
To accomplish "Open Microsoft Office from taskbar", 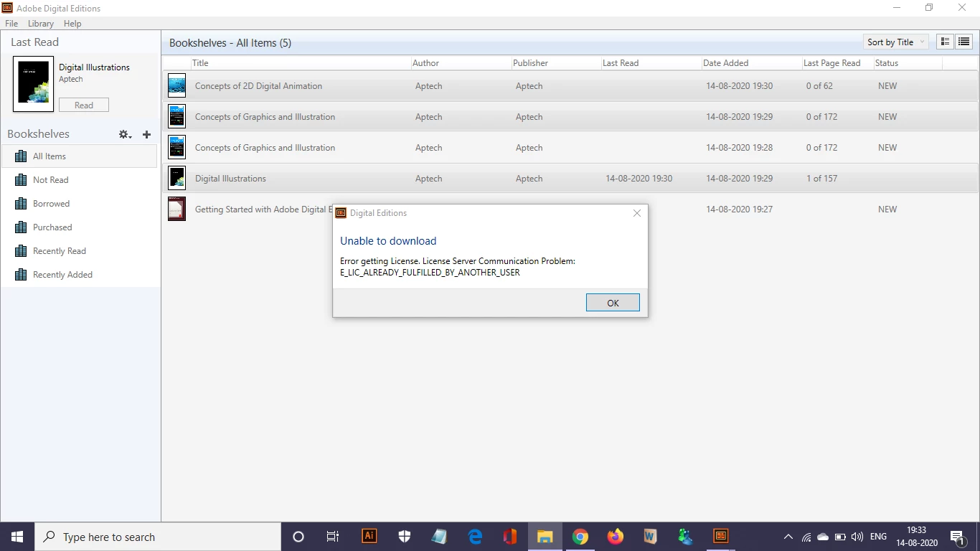I will click(510, 537).
